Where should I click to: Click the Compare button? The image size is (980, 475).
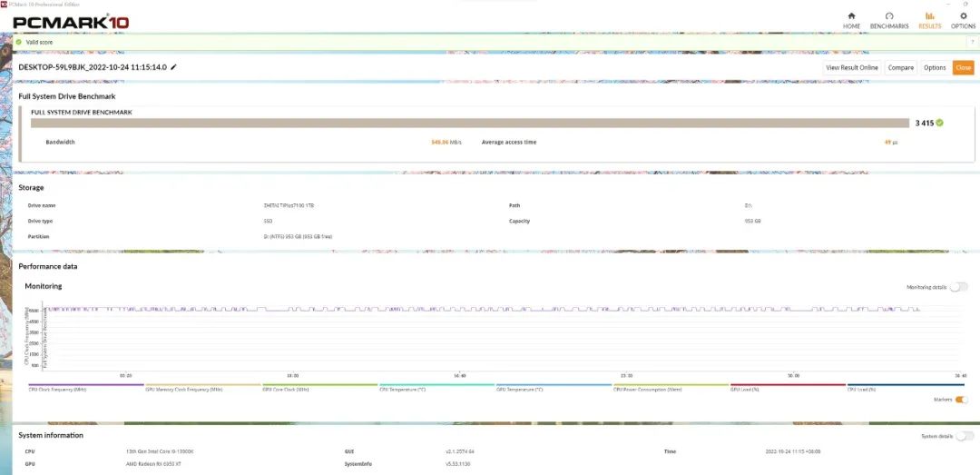901,67
